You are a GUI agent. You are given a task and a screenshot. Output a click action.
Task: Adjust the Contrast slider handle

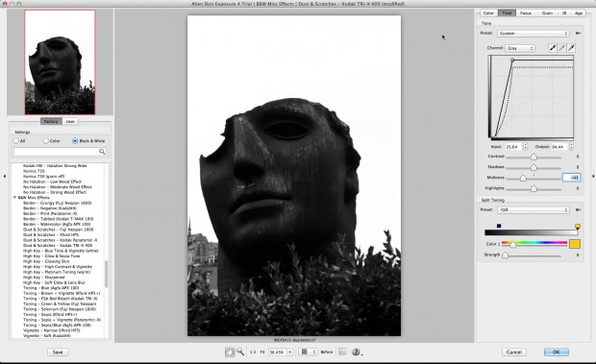coord(534,157)
